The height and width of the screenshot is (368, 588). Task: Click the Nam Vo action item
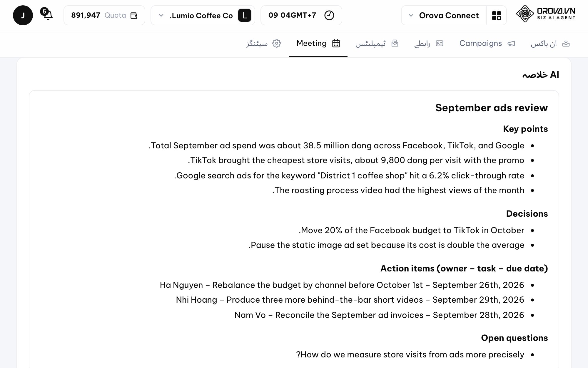tap(379, 315)
